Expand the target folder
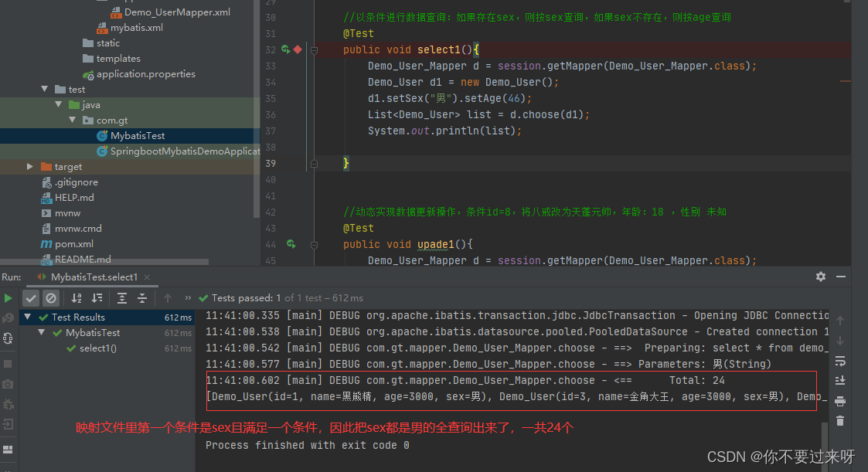Viewport: 868px width, 472px height. 30,167
